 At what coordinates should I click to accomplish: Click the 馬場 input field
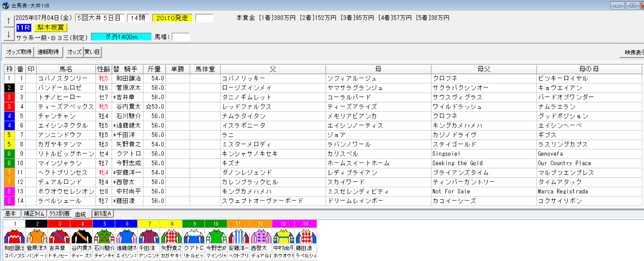pos(181,37)
